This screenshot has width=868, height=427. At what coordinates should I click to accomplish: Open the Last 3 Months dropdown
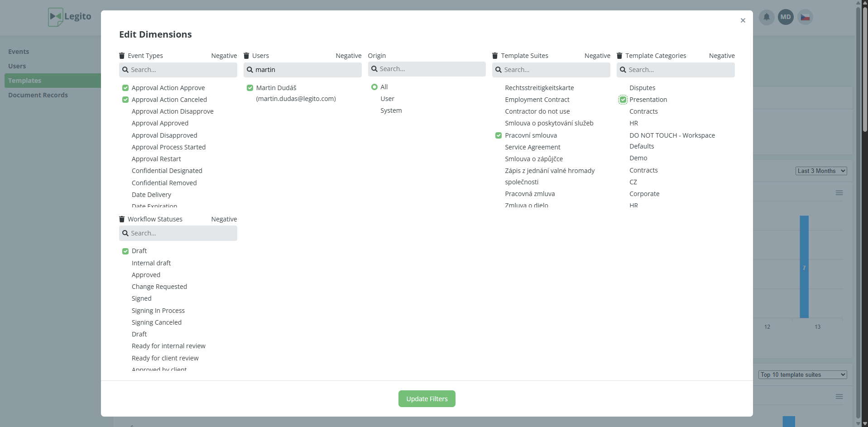(x=821, y=171)
